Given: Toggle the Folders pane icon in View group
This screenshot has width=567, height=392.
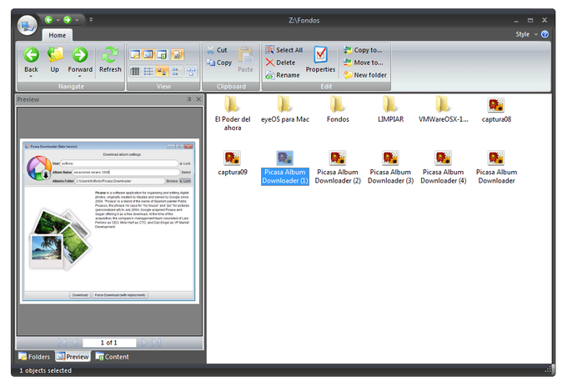Looking at the screenshot, I should click(135, 54).
